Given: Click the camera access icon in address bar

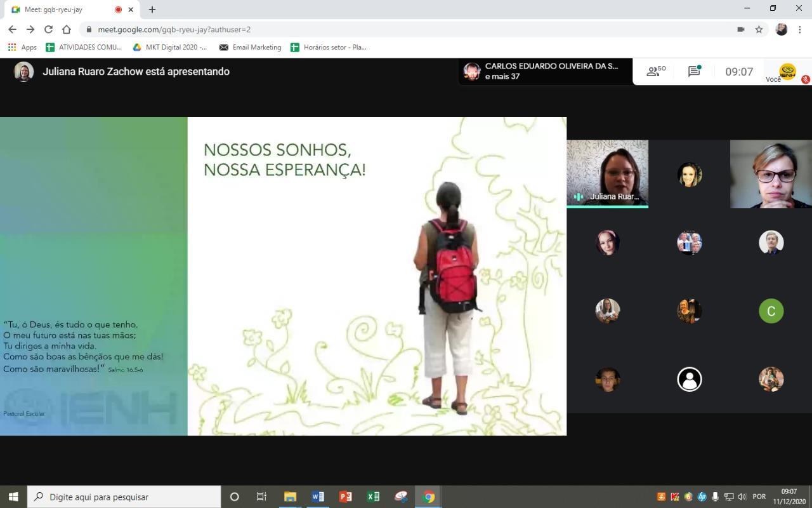Looking at the screenshot, I should tap(740, 29).
